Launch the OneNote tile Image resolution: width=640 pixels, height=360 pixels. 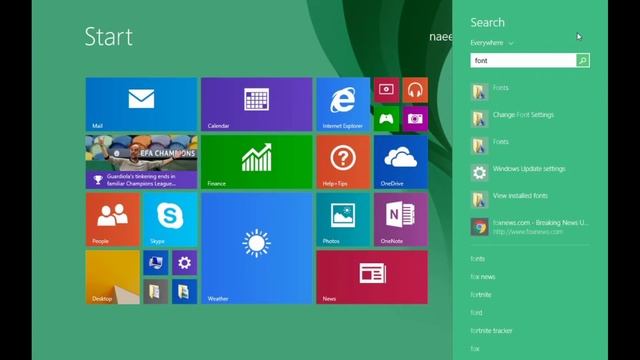coord(401,220)
